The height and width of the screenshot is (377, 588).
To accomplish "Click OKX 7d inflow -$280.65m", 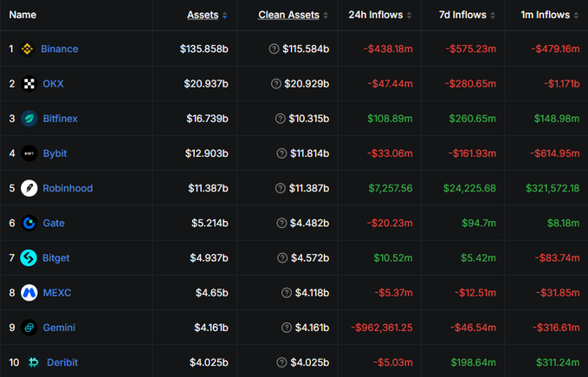I will tap(470, 84).
